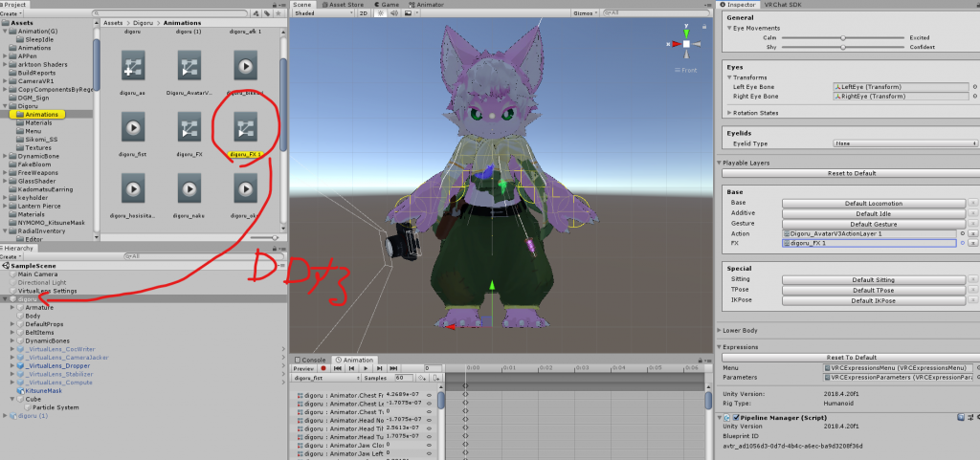Open the Eyelid Type dropdown
The height and width of the screenshot is (460, 980).
(x=905, y=143)
